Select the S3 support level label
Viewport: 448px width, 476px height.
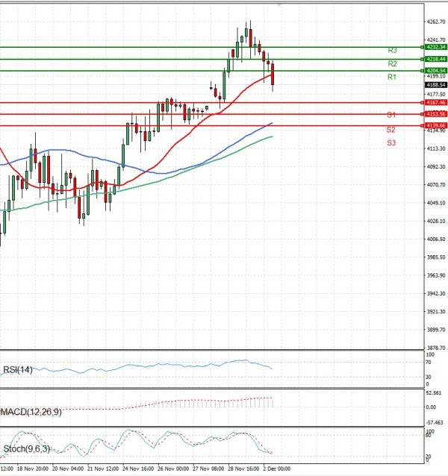pos(391,142)
